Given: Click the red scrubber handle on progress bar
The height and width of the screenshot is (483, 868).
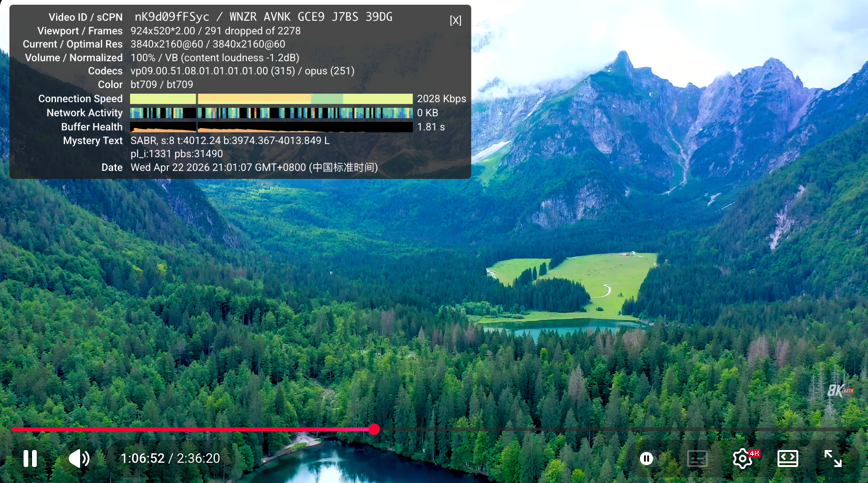Looking at the screenshot, I should tap(374, 429).
